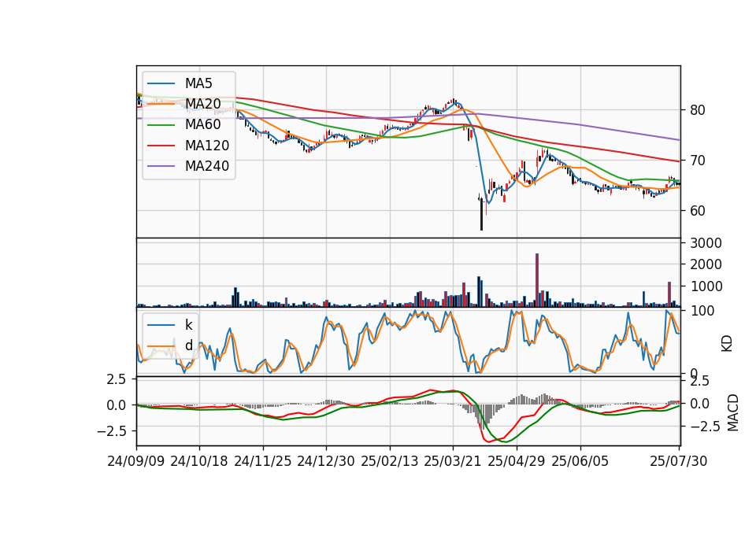756x543 pixels.
Task: Click the 25/03/21 date label
Action: point(453,461)
